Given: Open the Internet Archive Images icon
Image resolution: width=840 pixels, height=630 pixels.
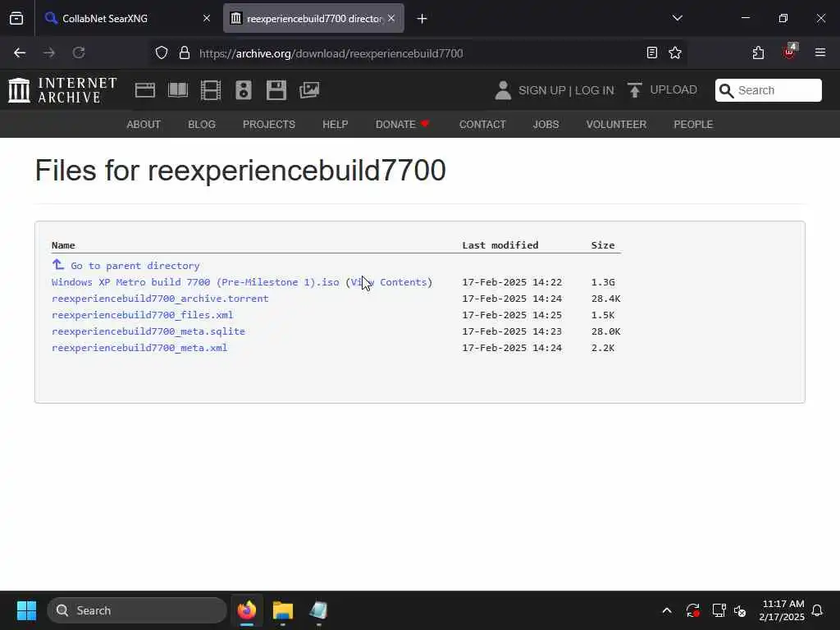Looking at the screenshot, I should (309, 90).
